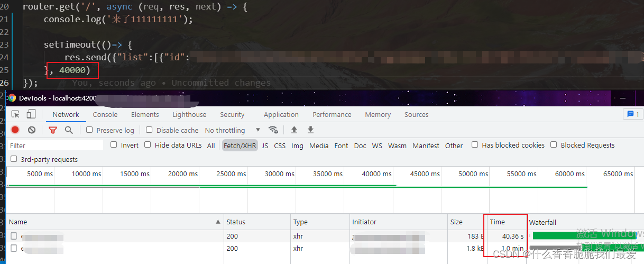
Task: Clear the network log
Action: tap(32, 130)
